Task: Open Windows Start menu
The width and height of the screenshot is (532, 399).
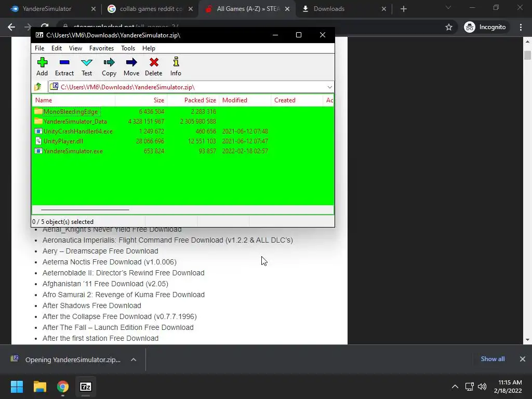Action: point(17,387)
